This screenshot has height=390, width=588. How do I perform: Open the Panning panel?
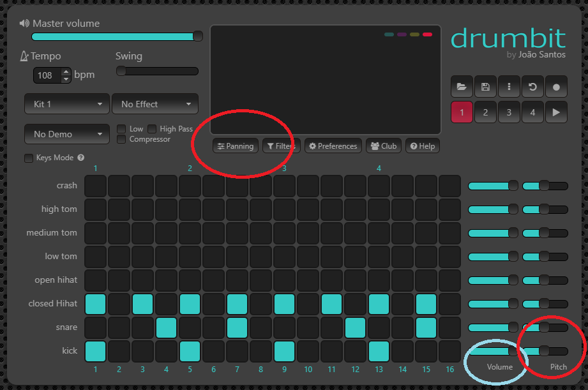tap(236, 146)
